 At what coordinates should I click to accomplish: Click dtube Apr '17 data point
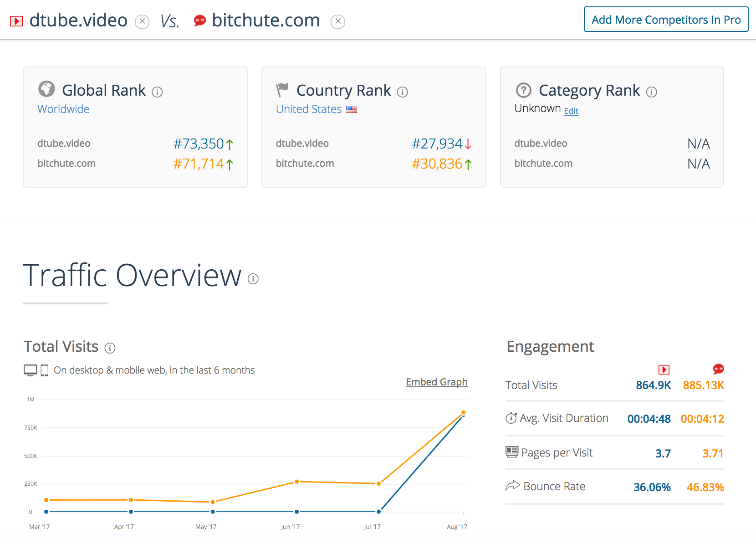[131, 512]
